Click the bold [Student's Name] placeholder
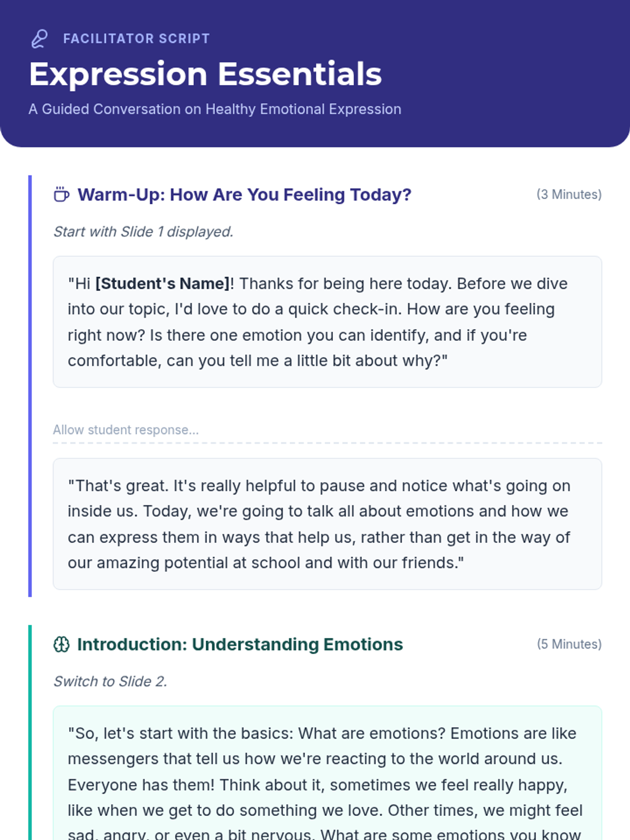The width and height of the screenshot is (630, 840). click(x=162, y=283)
